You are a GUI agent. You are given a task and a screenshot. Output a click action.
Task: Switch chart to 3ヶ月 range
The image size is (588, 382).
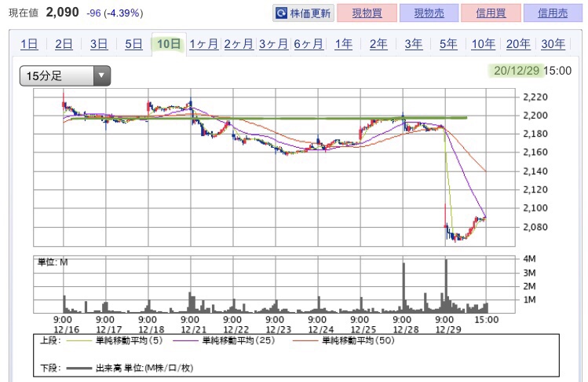coord(273,44)
